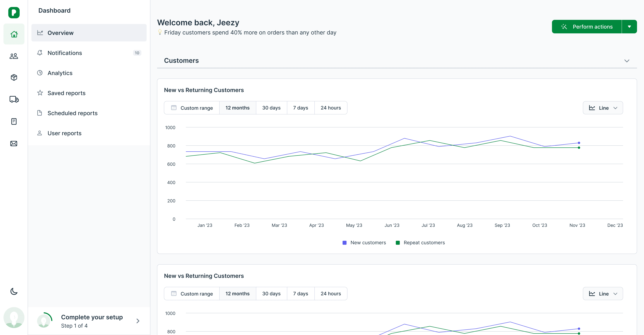Toggle New customers series in legend
Screen dimensions: 644x335
pos(364,243)
